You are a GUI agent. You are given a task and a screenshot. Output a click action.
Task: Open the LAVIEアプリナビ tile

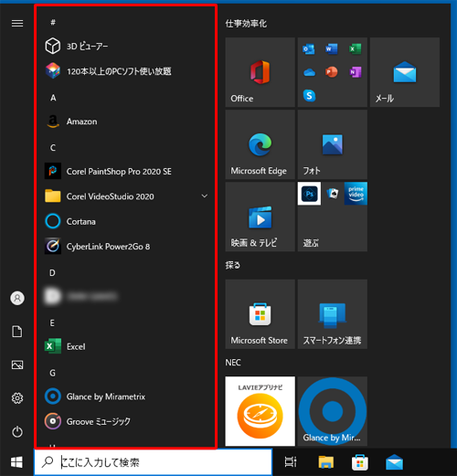260,411
